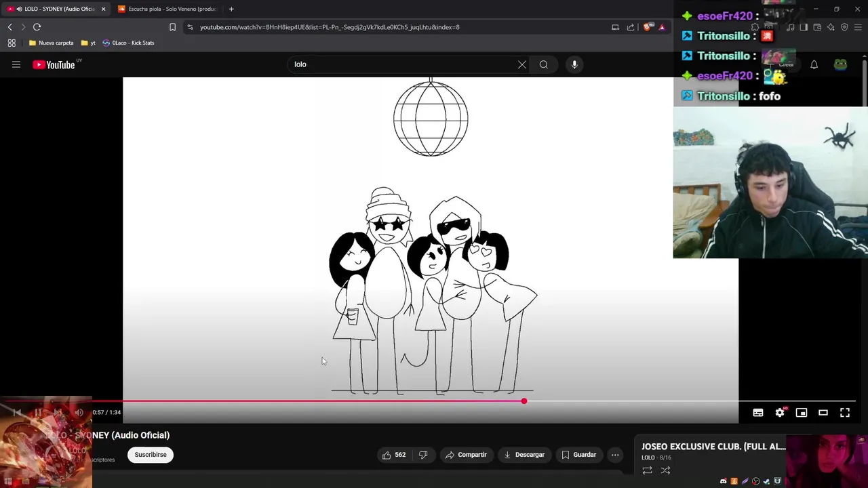Open the Brave Shields lion icon
868x488 pixels.
[648, 27]
